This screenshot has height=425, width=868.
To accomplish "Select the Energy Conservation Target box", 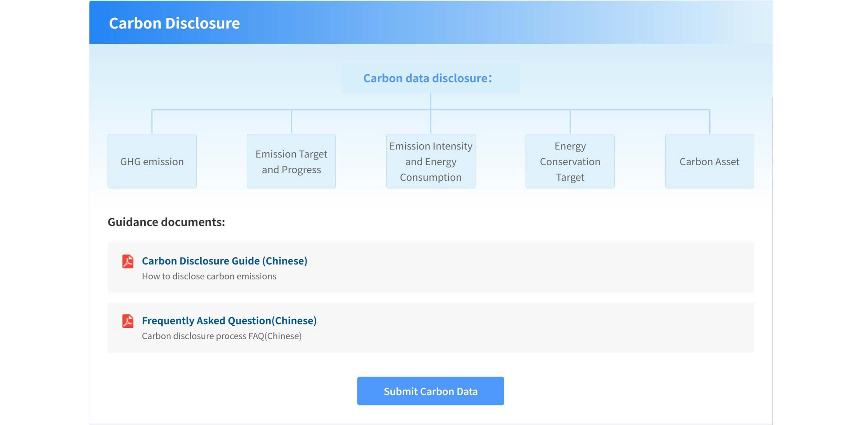I will point(570,161).
